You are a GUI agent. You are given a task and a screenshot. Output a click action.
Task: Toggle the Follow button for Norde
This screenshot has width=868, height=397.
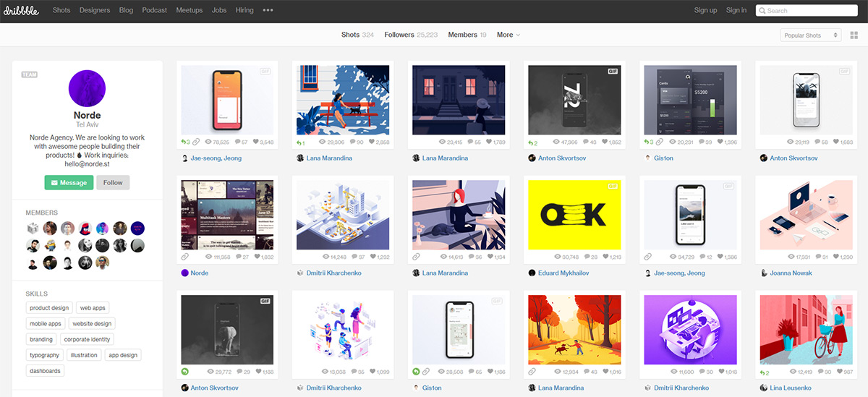pyautogui.click(x=113, y=183)
